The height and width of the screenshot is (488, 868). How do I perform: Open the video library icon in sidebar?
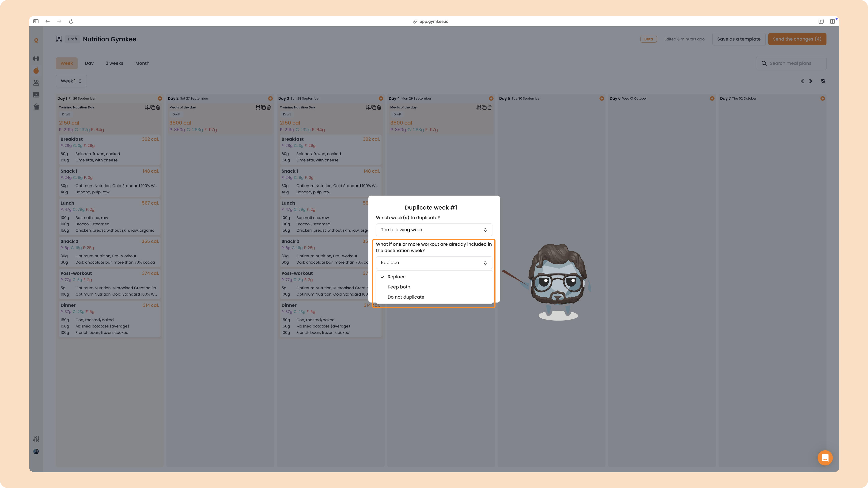[36, 95]
